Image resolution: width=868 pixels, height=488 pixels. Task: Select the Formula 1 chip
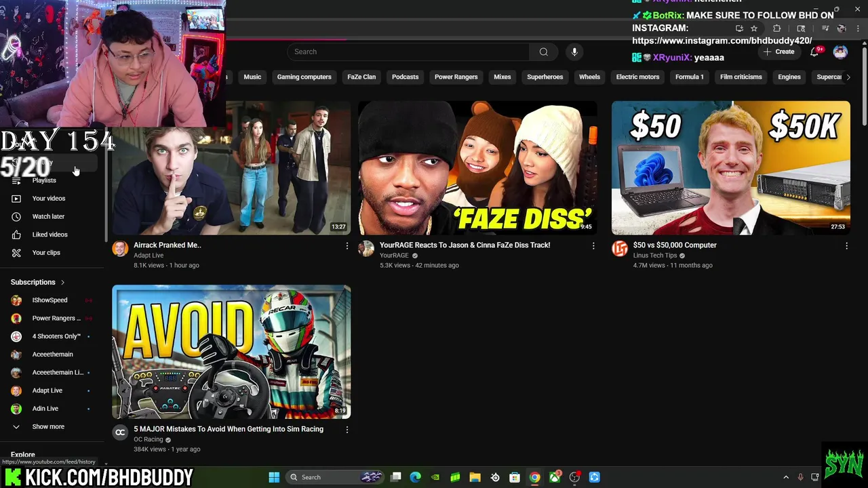pos(690,77)
